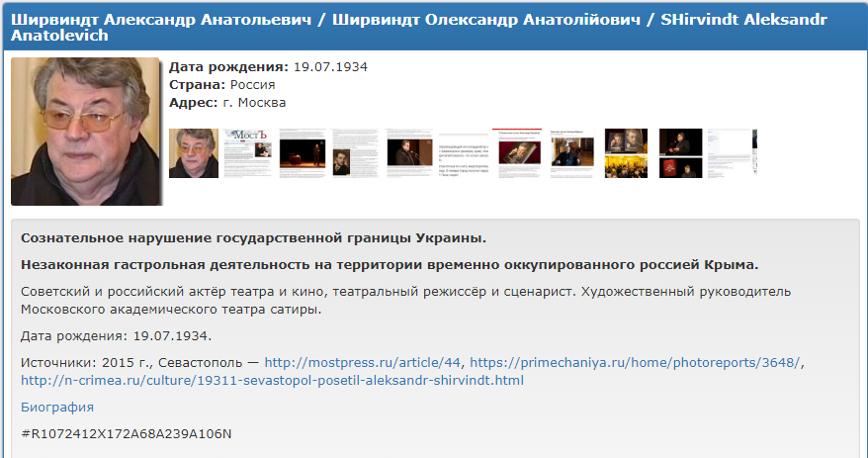Screen dimensions: 868x458
Task: Open the sixth thumbnail with text only
Action: pos(463,153)
